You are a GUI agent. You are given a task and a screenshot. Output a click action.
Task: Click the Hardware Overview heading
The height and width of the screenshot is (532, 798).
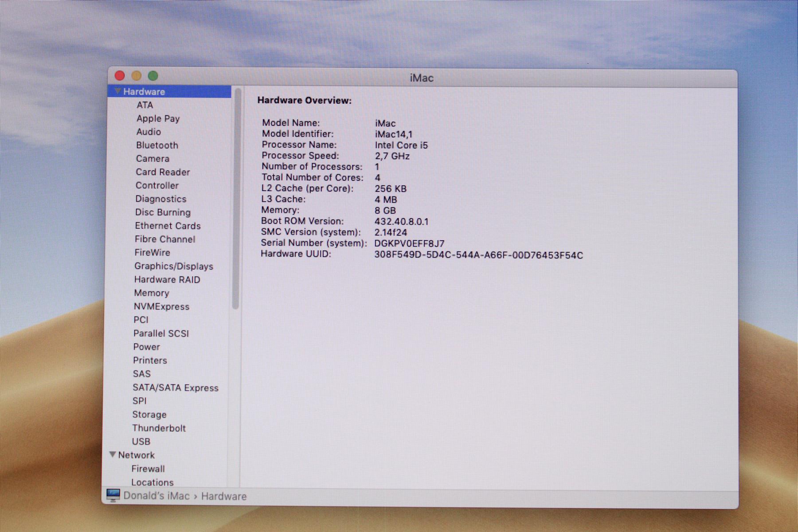(305, 101)
